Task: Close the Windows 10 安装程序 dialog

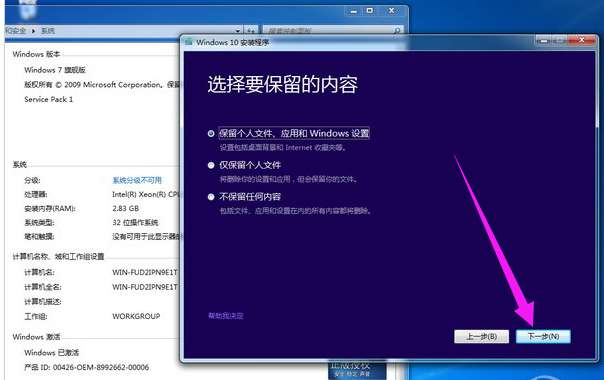Action: point(582,40)
